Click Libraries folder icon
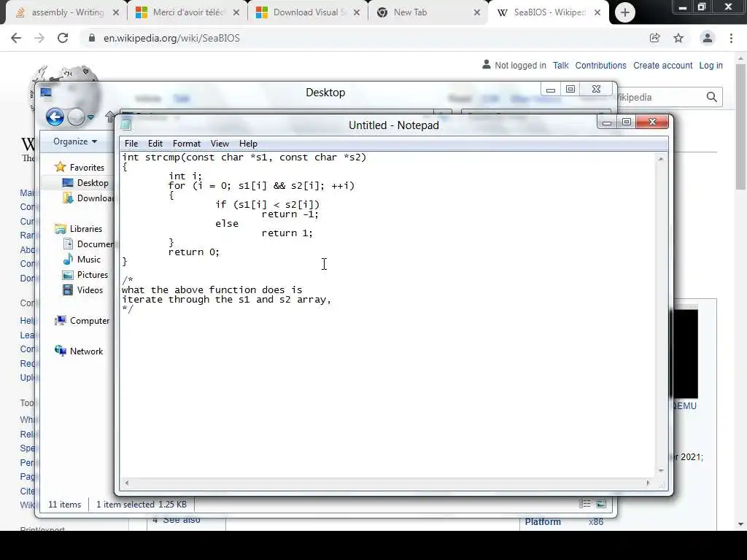This screenshot has width=747, height=560. [60, 228]
